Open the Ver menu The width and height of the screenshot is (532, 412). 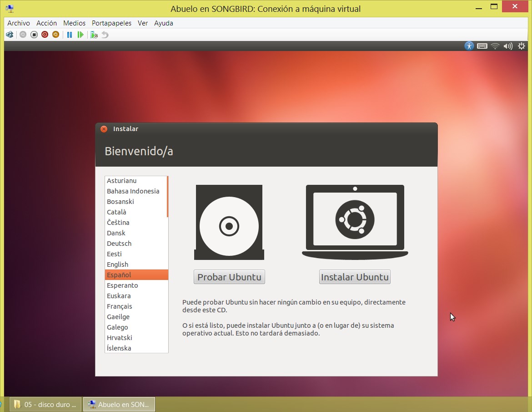143,23
